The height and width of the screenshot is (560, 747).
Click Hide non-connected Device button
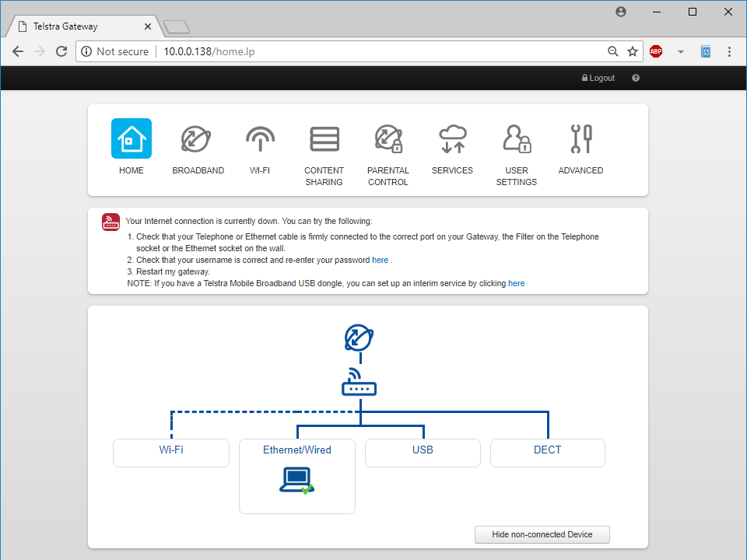pos(542,534)
